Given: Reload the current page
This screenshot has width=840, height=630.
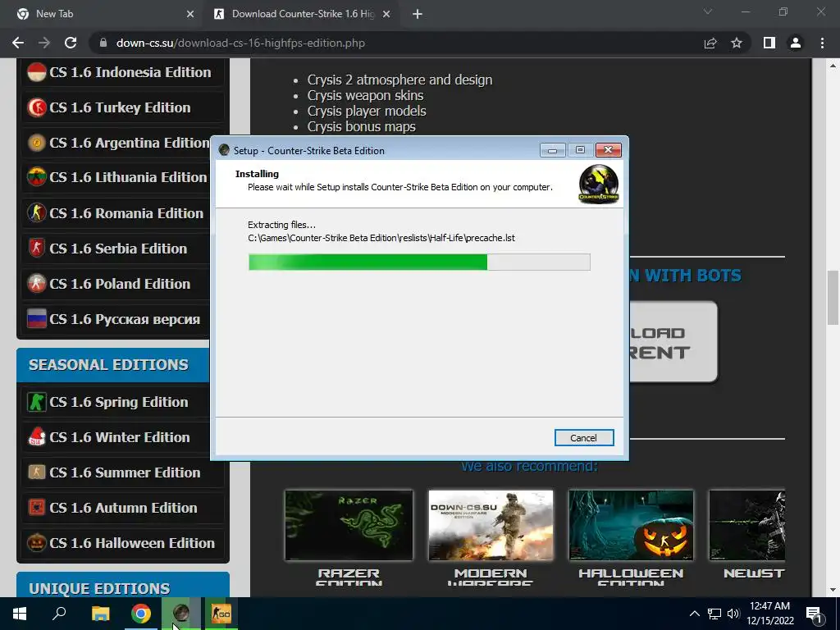Looking at the screenshot, I should [71, 43].
